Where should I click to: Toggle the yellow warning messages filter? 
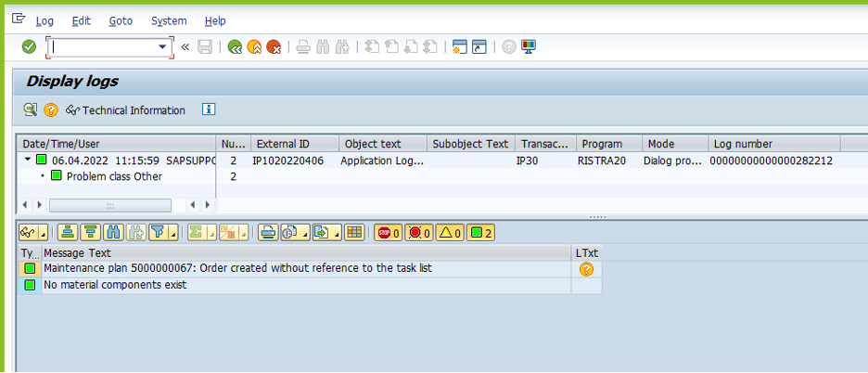coord(449,233)
